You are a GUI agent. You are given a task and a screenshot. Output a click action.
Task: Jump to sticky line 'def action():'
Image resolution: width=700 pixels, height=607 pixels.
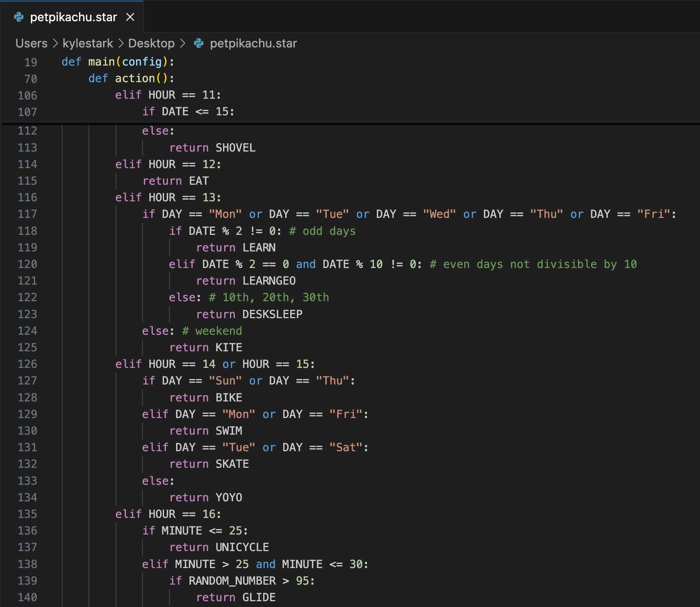tap(132, 78)
